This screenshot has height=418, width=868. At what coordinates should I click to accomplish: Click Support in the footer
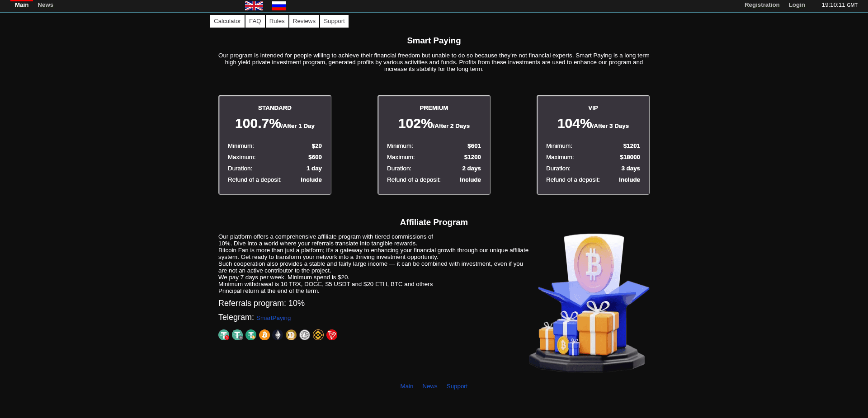click(457, 386)
